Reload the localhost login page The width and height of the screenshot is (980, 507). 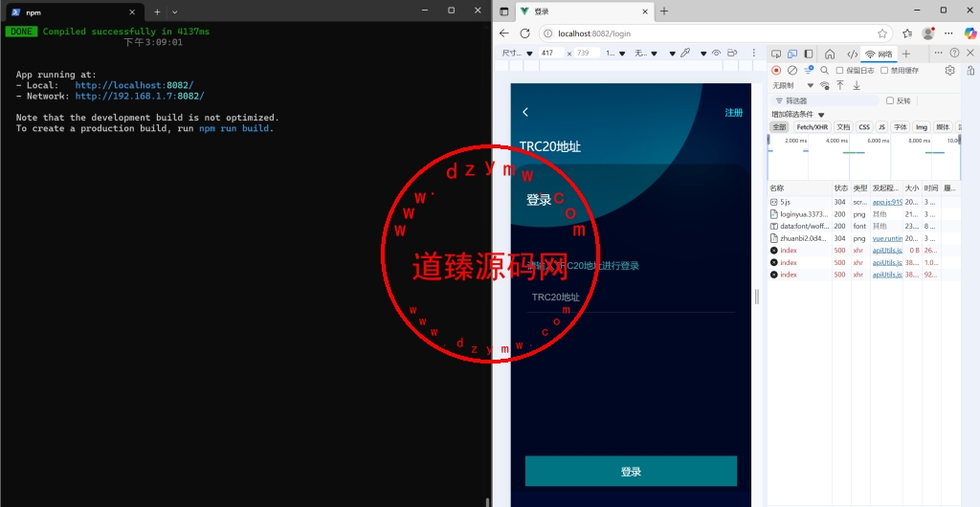tap(525, 33)
